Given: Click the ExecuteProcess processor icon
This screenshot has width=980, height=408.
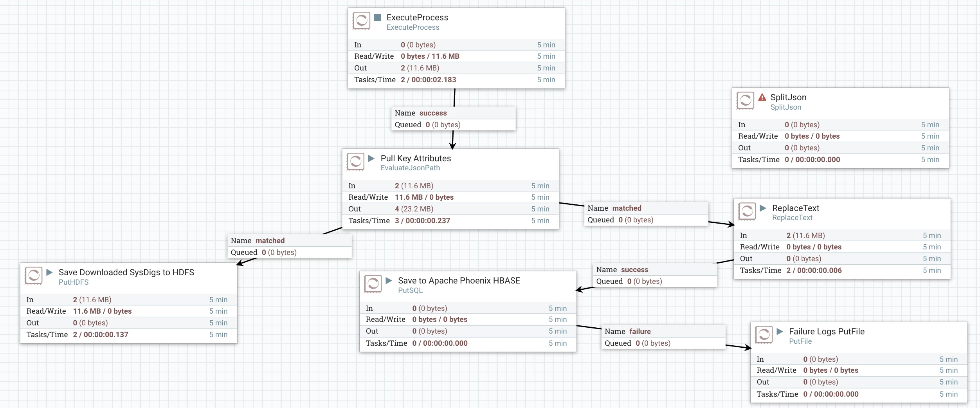Looking at the screenshot, I should click(x=361, y=21).
